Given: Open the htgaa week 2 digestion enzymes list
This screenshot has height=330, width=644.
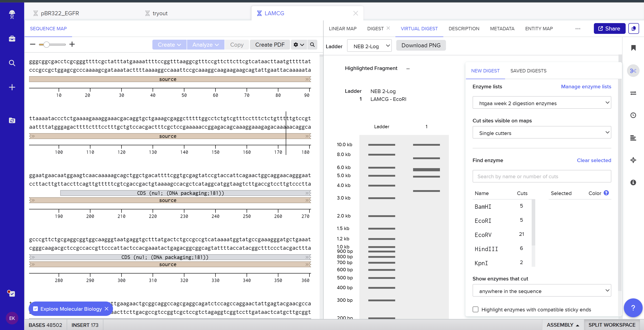Looking at the screenshot, I should (542, 103).
